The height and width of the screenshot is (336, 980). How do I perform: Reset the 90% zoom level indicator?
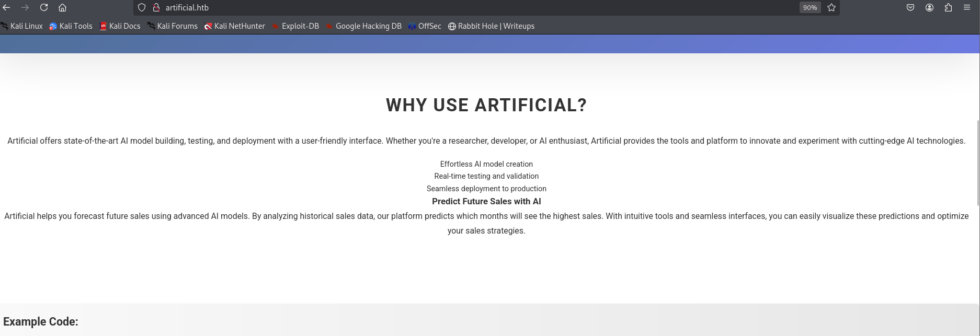click(x=810, y=7)
